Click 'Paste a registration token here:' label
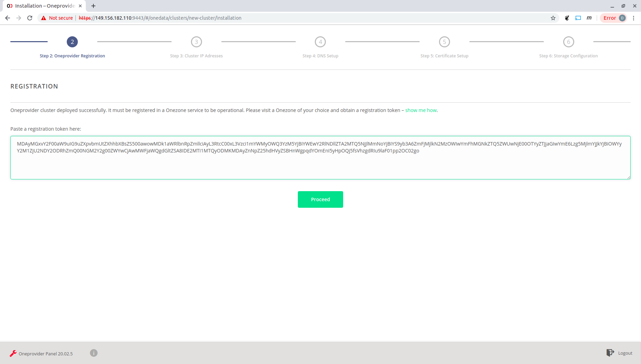 tap(46, 129)
